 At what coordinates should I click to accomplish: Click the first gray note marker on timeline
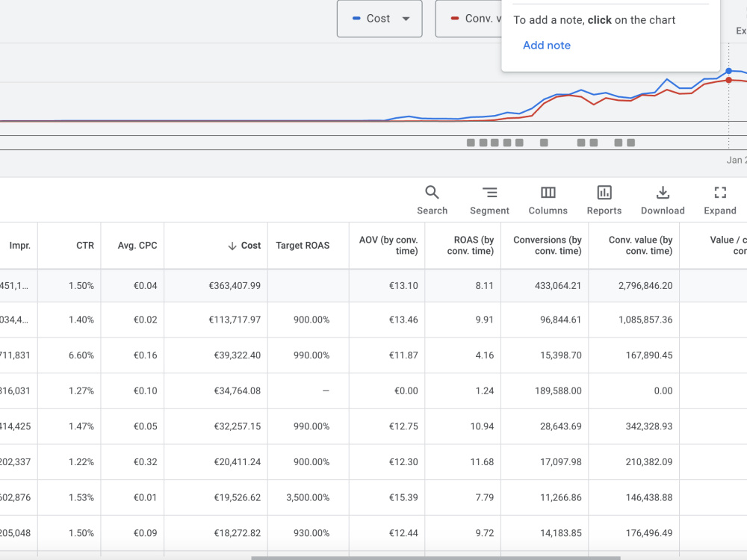click(x=471, y=143)
